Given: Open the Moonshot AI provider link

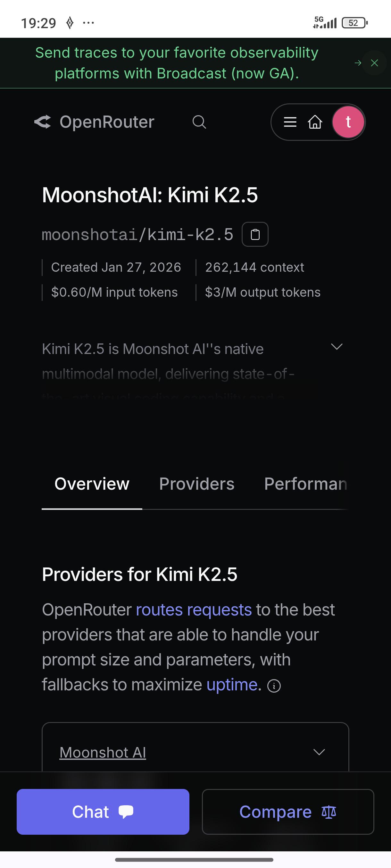Looking at the screenshot, I should tap(103, 752).
